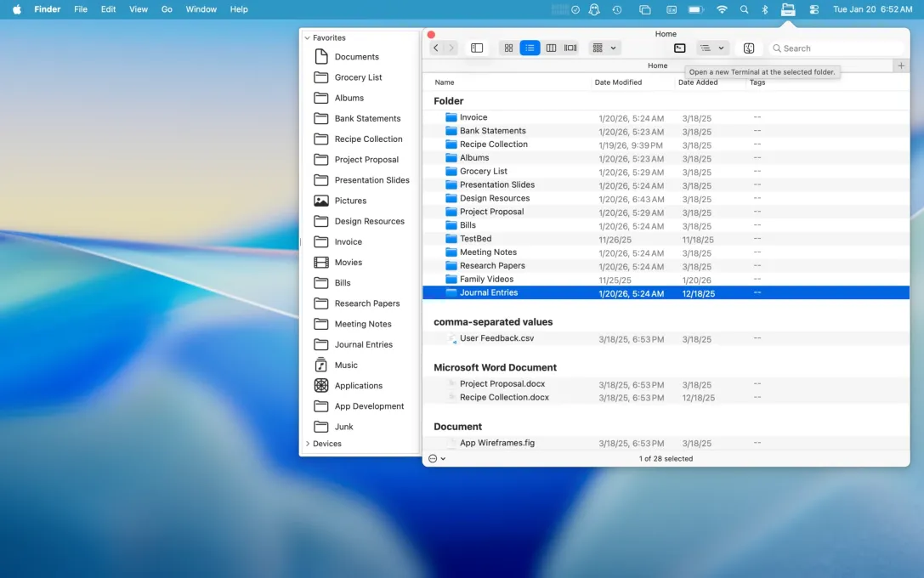Open the list options dropdown near Terminal icon

711,48
